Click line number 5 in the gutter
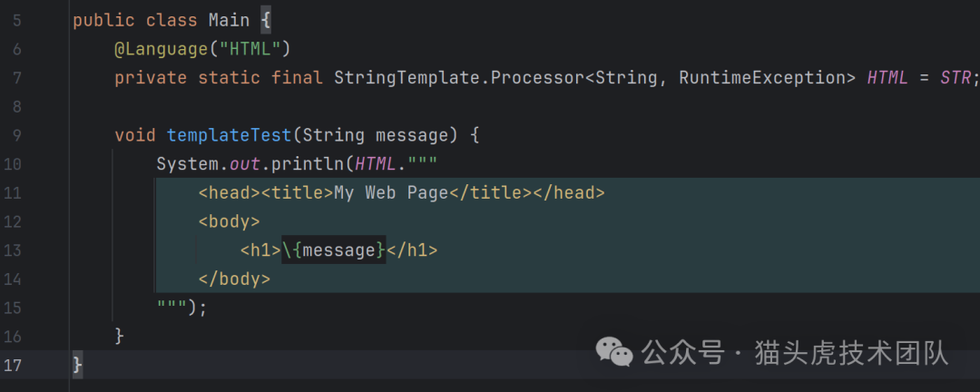 16,20
